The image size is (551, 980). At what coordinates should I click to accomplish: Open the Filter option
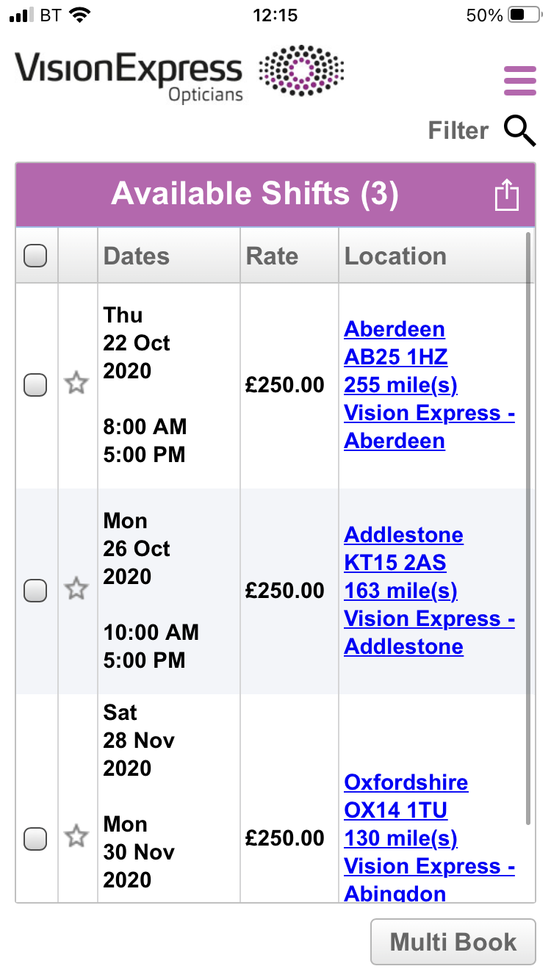click(458, 131)
